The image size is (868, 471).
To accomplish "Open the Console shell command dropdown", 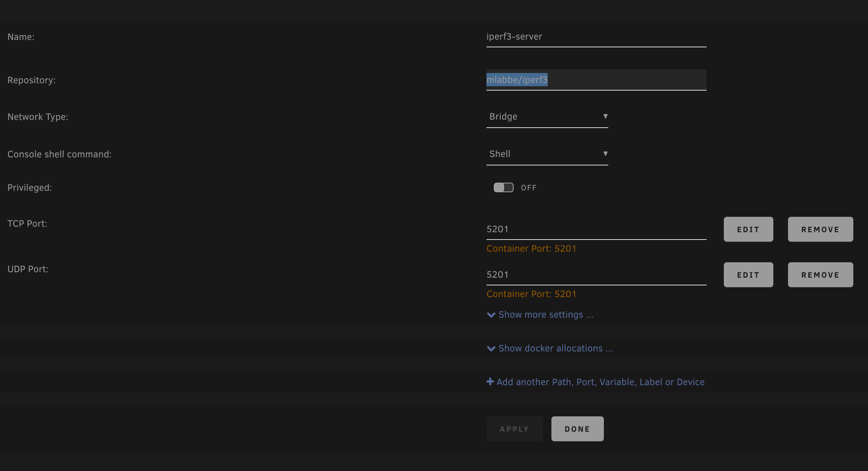I will [x=547, y=154].
